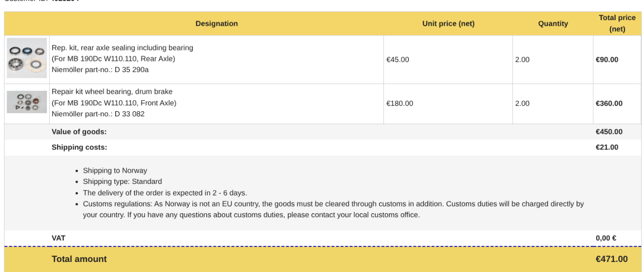
Task: Open the rear axle sealing kit thumbnail
Action: pyautogui.click(x=27, y=58)
